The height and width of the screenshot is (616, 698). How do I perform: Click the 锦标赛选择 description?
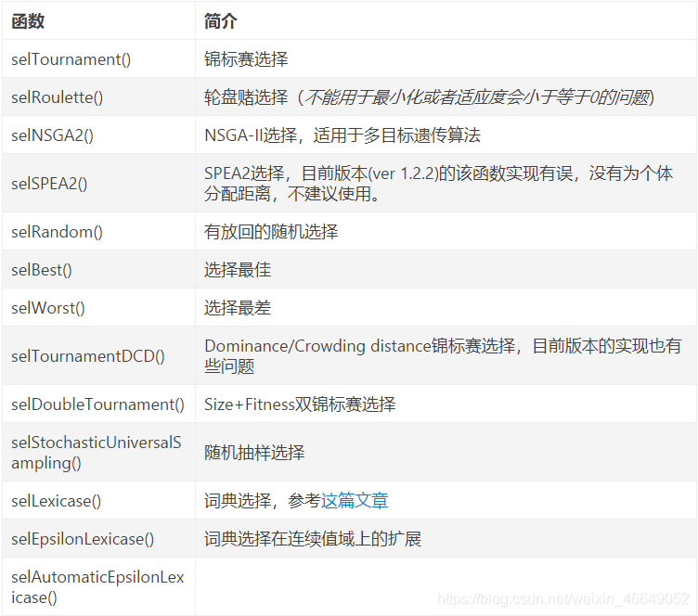(x=246, y=59)
